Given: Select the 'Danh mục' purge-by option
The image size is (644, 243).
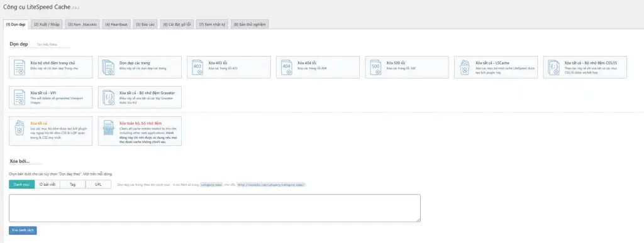Looking at the screenshot, I should (22, 185).
